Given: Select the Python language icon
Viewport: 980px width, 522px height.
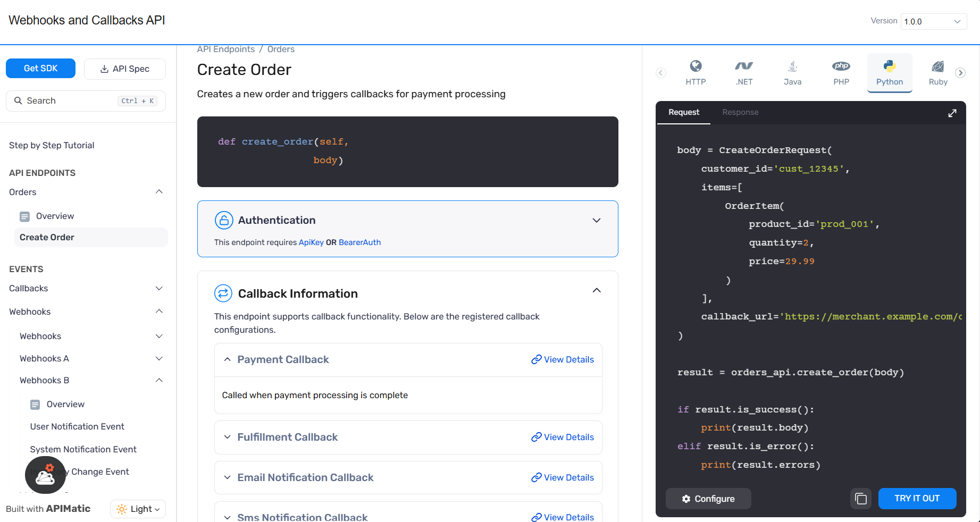Looking at the screenshot, I should tap(889, 66).
